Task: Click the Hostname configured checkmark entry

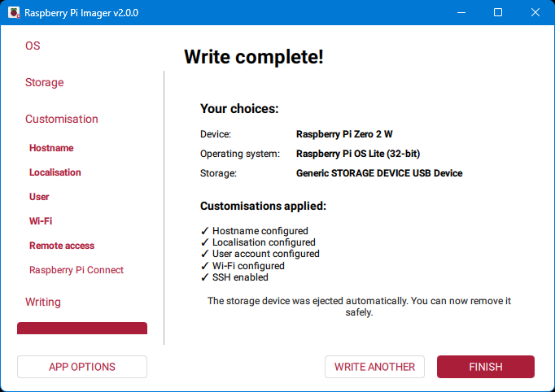Action: (254, 231)
